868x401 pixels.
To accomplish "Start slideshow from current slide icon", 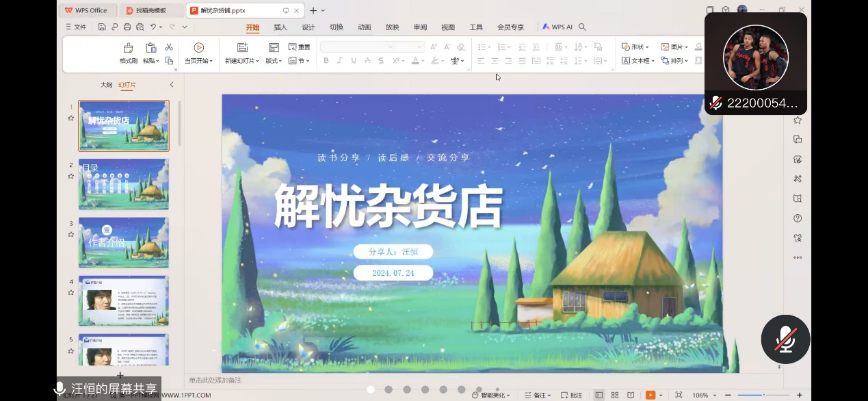I will [198, 48].
